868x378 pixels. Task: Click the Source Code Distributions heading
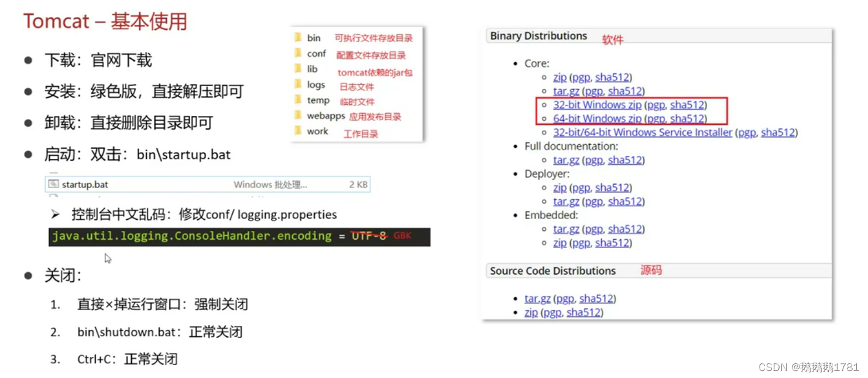click(553, 271)
